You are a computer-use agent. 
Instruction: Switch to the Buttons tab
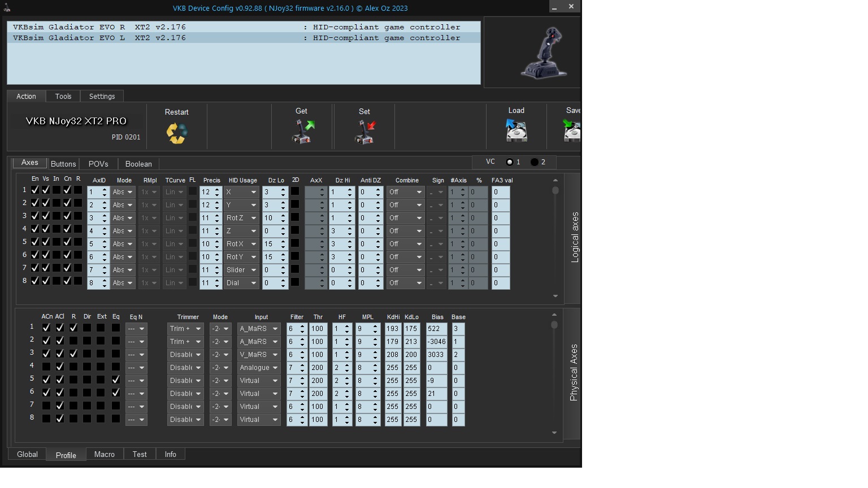[x=63, y=164]
